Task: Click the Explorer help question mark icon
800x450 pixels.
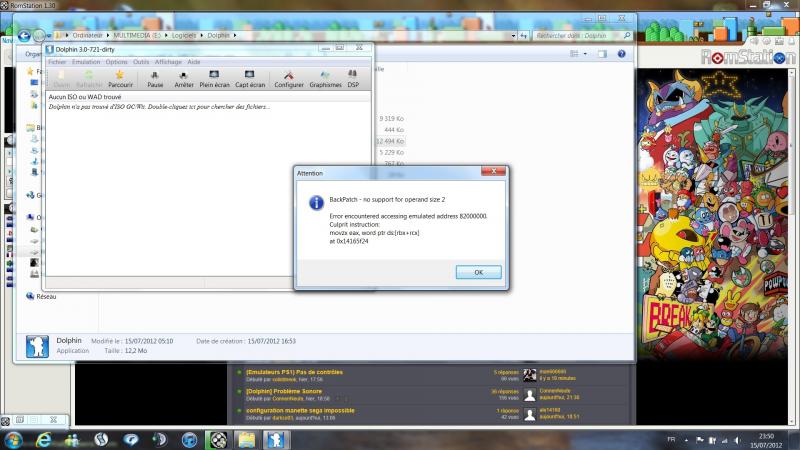Action: [621, 54]
